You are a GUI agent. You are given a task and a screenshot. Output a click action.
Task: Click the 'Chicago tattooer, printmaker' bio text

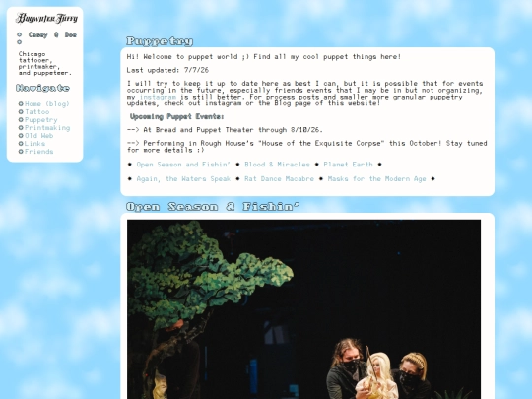pos(44,63)
